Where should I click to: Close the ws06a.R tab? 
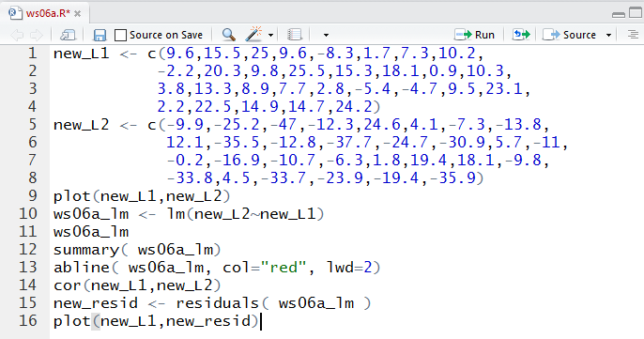click(78, 14)
